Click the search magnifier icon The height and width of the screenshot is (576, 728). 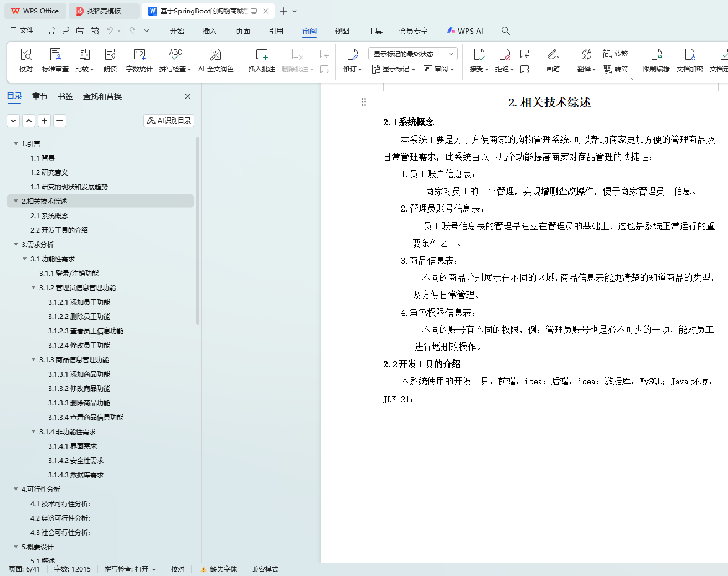(505, 31)
